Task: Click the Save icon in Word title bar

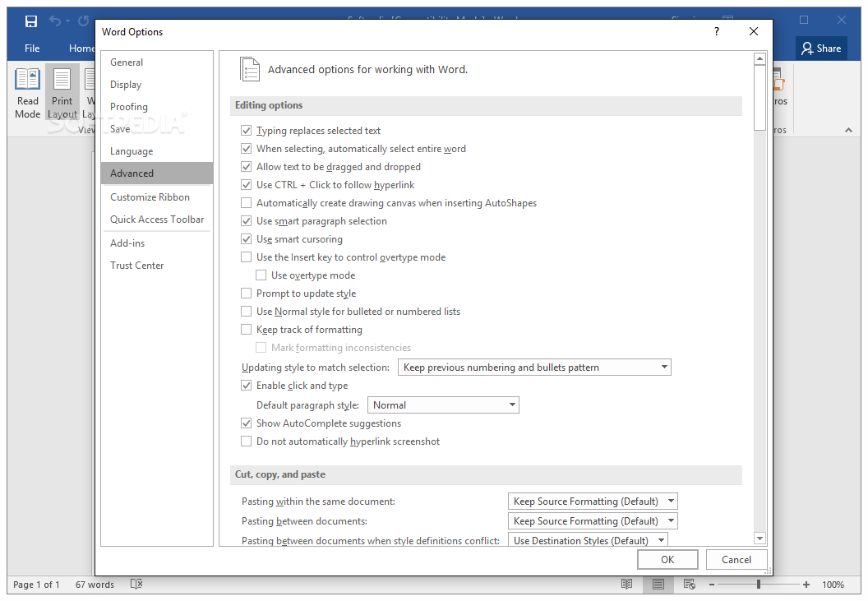Action: [x=31, y=21]
